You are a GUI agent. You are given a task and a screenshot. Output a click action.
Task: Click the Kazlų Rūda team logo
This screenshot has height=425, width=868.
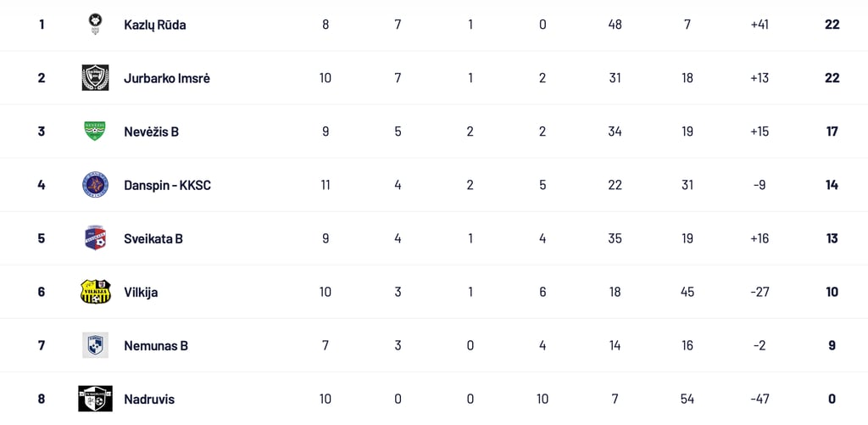[95, 25]
